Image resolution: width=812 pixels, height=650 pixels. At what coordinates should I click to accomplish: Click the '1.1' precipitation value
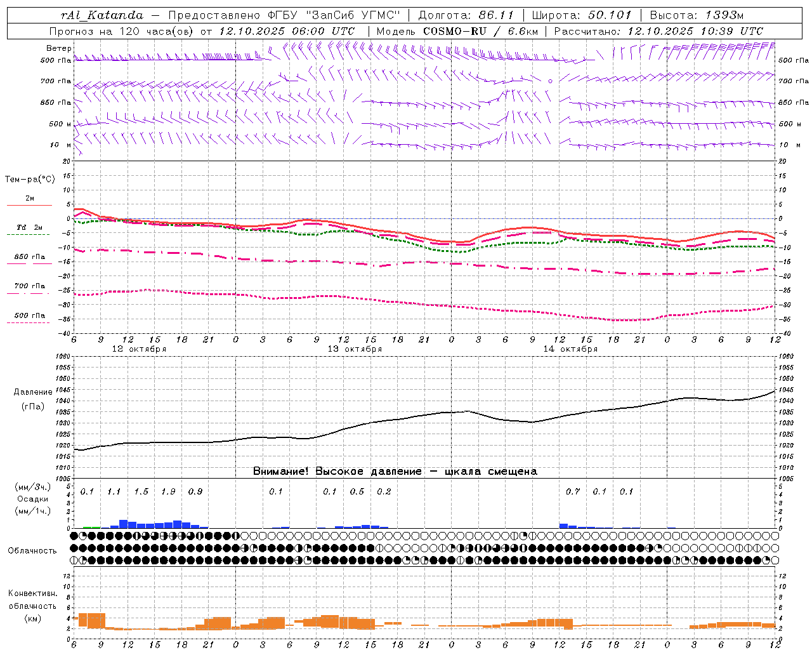[114, 492]
